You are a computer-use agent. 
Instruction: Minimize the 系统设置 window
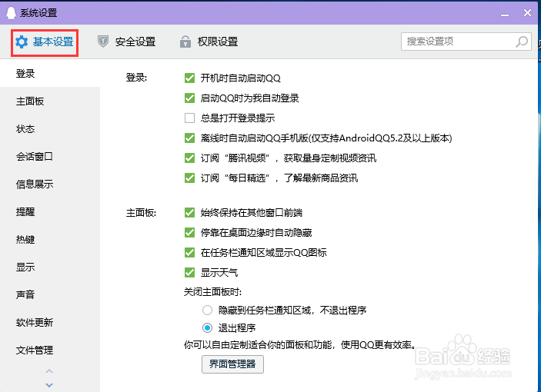pyautogui.click(x=505, y=14)
